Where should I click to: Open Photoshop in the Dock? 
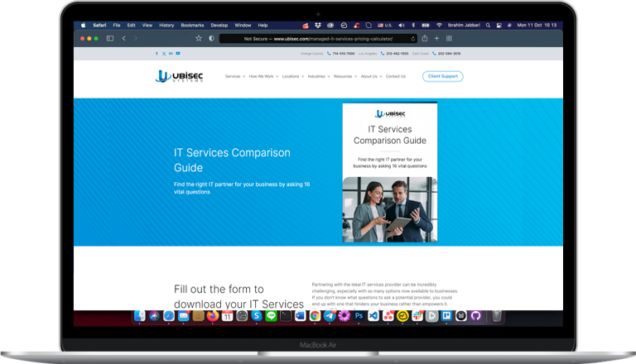359,316
